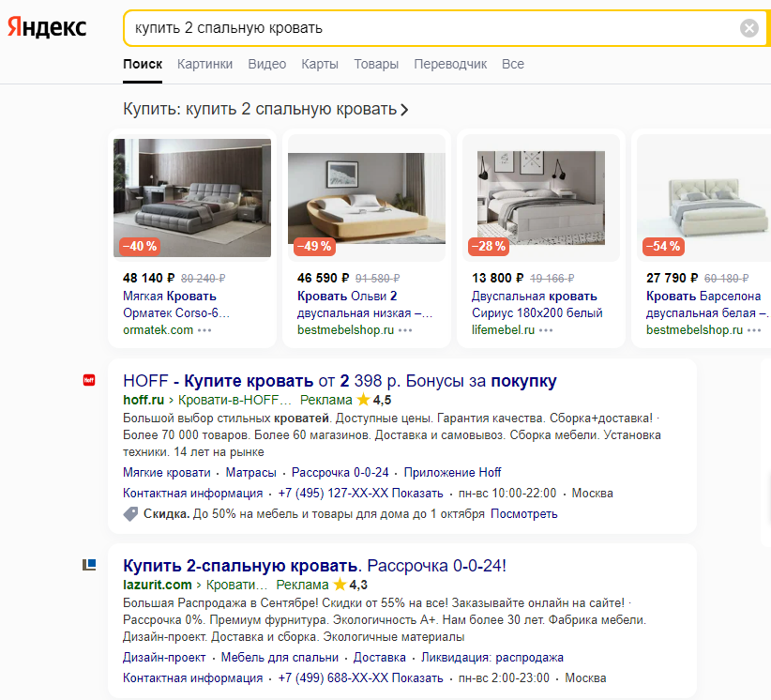The height and width of the screenshot is (700, 771).
Task: Open the 'Все' services menu
Action: pos(512,64)
